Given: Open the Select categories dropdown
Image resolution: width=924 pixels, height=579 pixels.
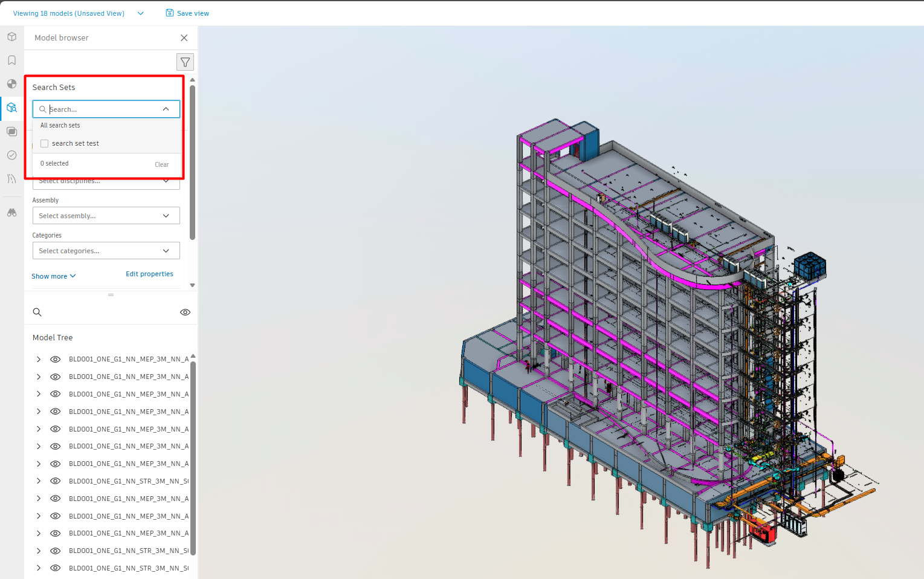Looking at the screenshot, I should tap(106, 251).
